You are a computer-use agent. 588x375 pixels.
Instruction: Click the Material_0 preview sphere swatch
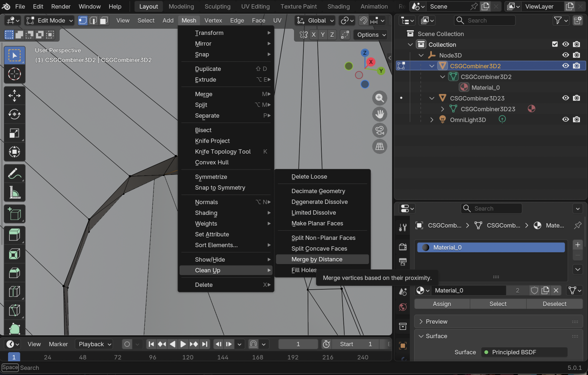425,247
